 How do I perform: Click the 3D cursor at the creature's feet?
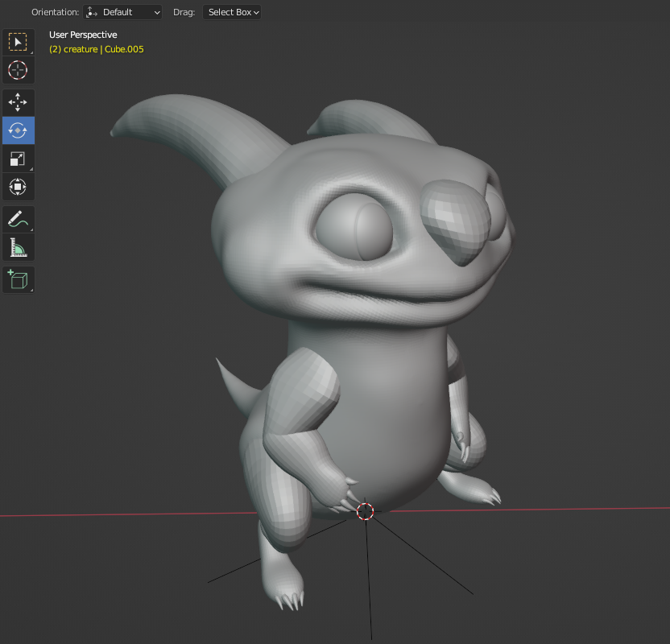365,511
